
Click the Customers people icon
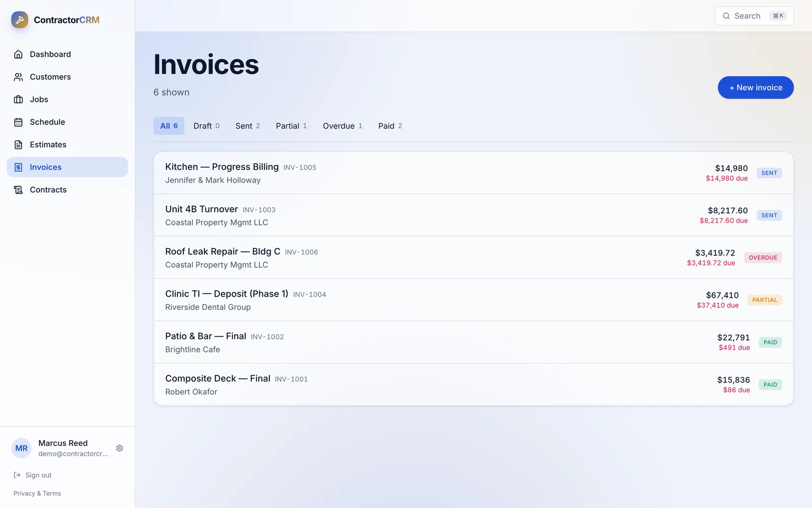pyautogui.click(x=18, y=77)
